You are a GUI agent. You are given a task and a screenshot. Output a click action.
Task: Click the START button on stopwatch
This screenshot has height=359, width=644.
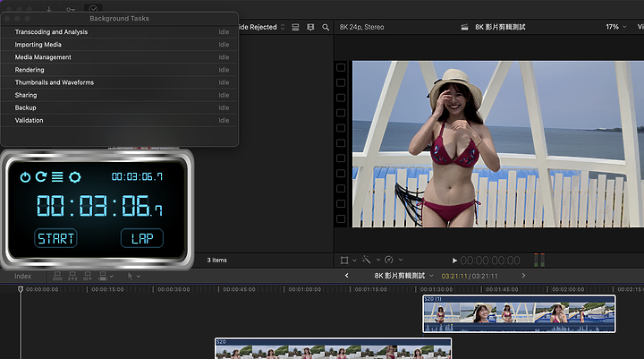[x=55, y=238]
